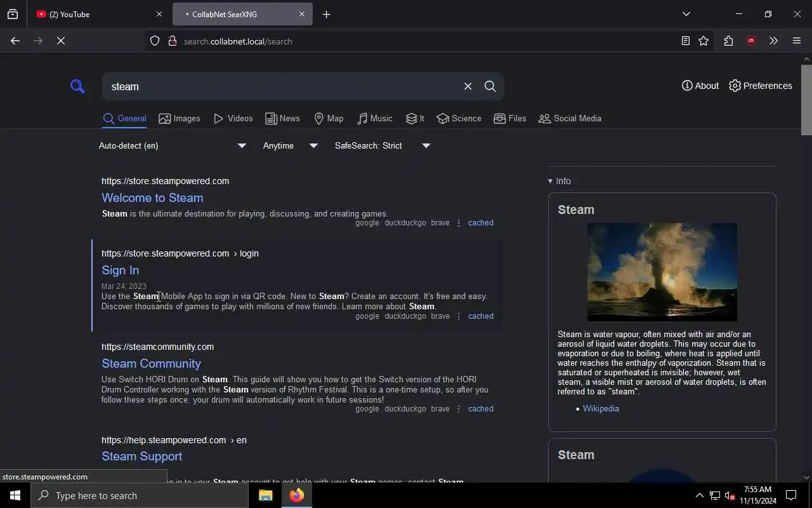Open cached version of Welcome to Steam
This screenshot has width=812, height=508.
pyautogui.click(x=481, y=223)
